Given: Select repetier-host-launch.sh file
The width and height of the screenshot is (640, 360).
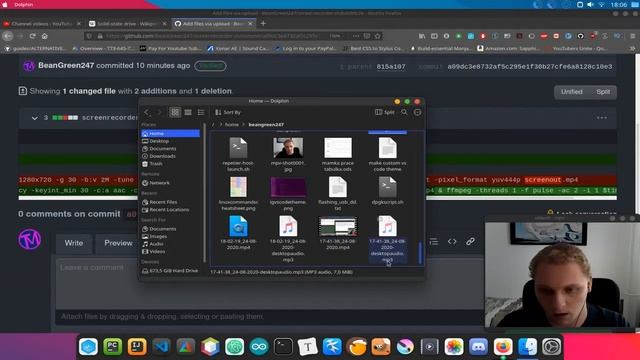Looking at the screenshot, I should click(x=238, y=154).
